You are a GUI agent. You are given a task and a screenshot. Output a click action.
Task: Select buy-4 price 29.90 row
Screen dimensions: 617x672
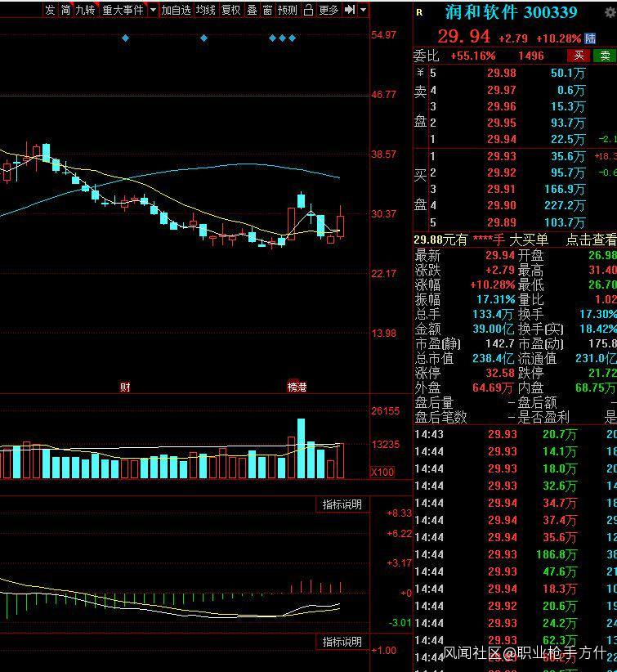point(514,206)
